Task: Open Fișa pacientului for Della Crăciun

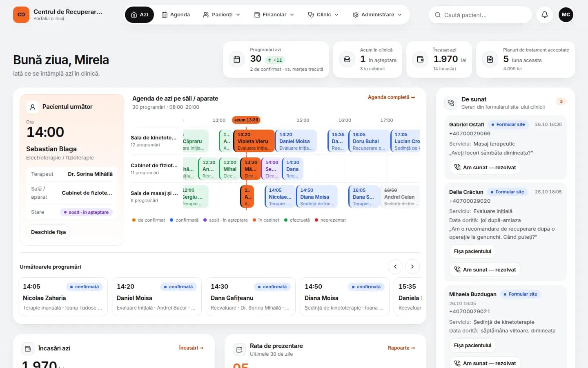Action: click(472, 251)
